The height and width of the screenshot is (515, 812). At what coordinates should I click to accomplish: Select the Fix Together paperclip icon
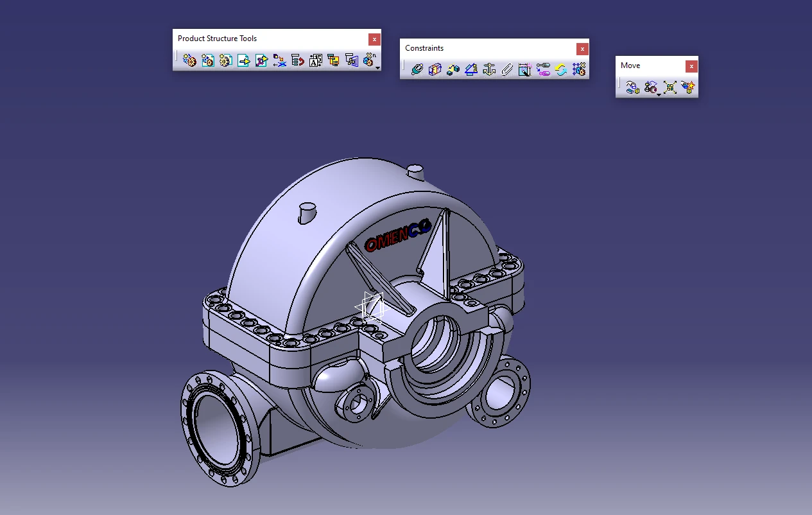pyautogui.click(x=507, y=69)
